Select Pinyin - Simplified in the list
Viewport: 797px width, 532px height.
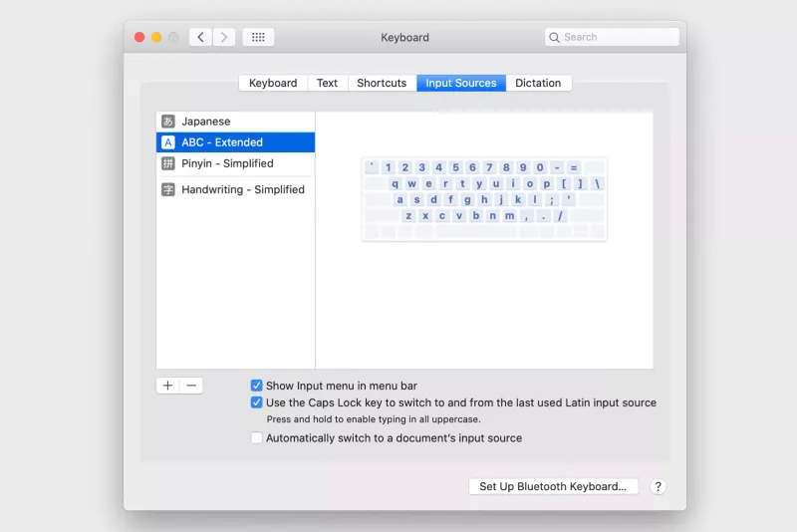236,163
